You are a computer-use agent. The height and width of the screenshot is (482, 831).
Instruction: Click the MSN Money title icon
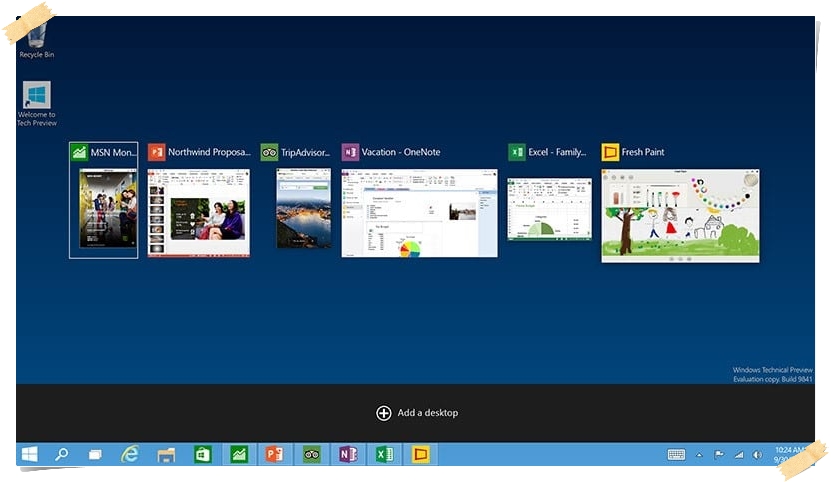[x=79, y=152]
